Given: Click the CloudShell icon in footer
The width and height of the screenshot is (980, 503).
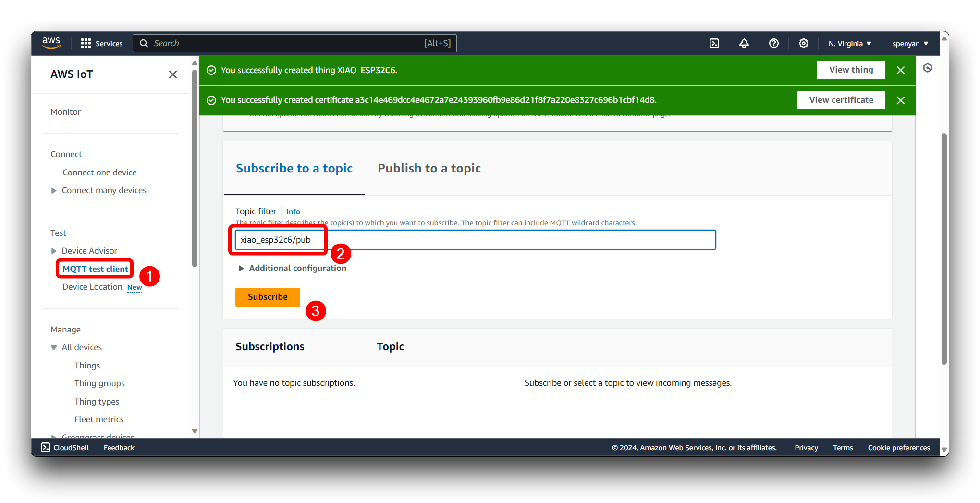Looking at the screenshot, I should pos(46,447).
